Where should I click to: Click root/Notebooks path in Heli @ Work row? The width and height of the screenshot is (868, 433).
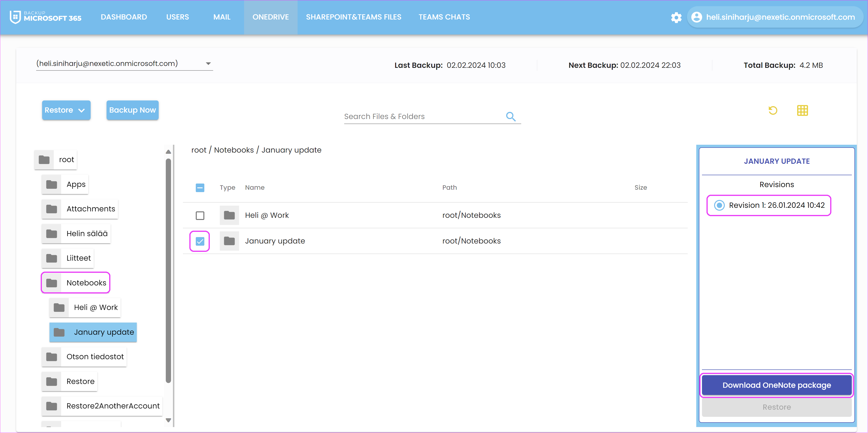point(471,215)
